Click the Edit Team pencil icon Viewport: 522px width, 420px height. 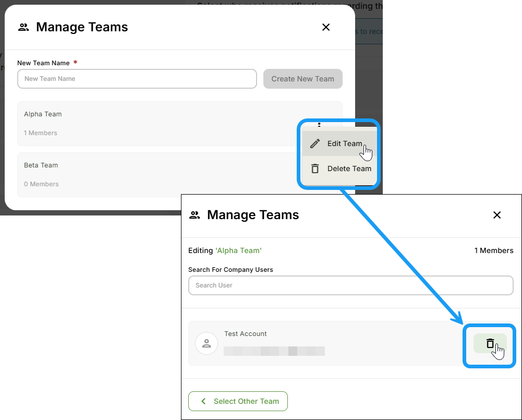click(x=314, y=143)
